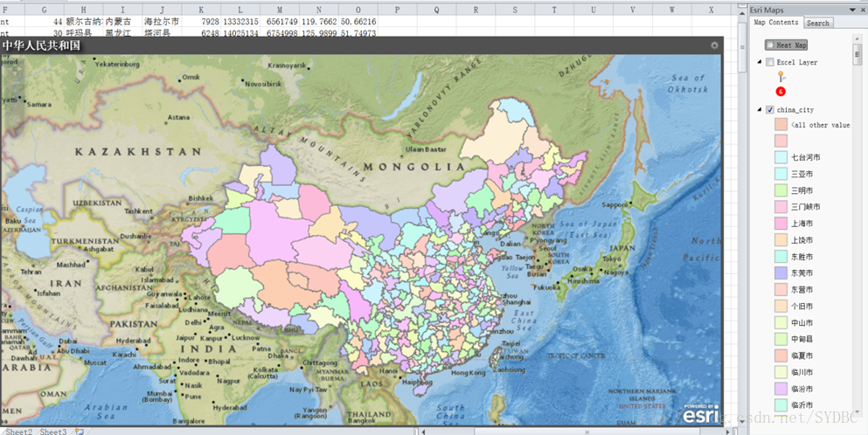Viewport: 868px width, 435px height.
Task: Click the 七台河市 legend color swatch
Action: point(781,157)
